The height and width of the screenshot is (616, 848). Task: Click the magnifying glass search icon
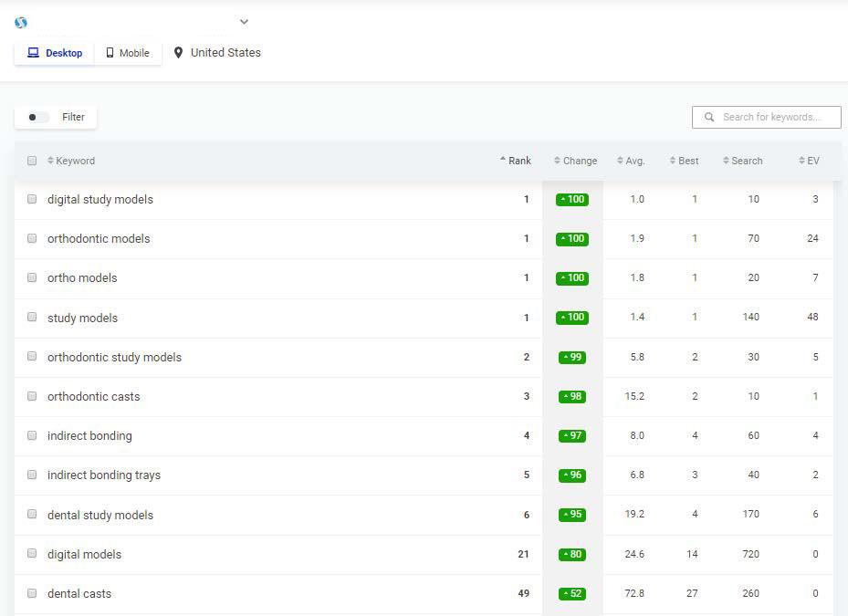coord(708,117)
